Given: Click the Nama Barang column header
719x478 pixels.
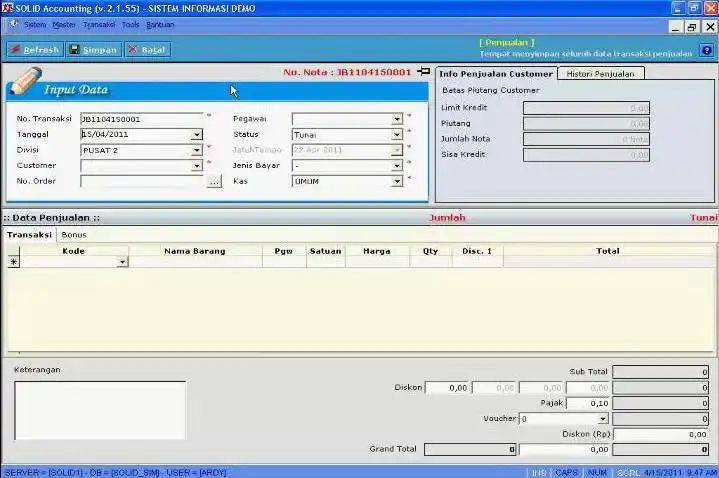Looking at the screenshot, I should 195,251.
